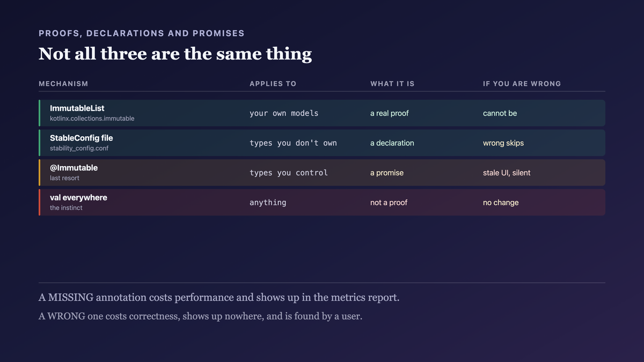Click the 'a promise' cell

[x=387, y=173]
